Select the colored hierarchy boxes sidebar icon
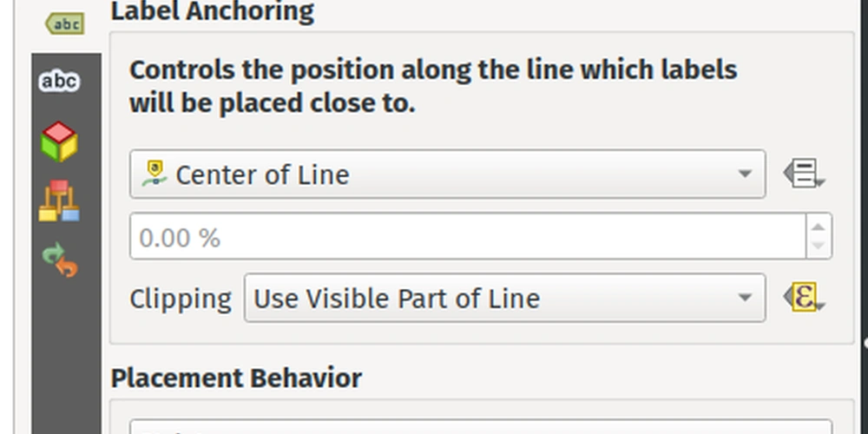The image size is (868, 434). click(x=59, y=201)
